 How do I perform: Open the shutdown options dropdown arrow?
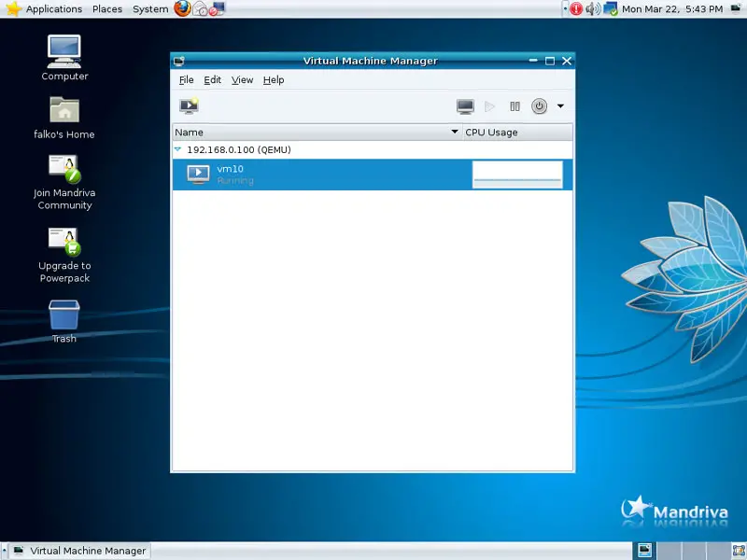click(x=560, y=106)
